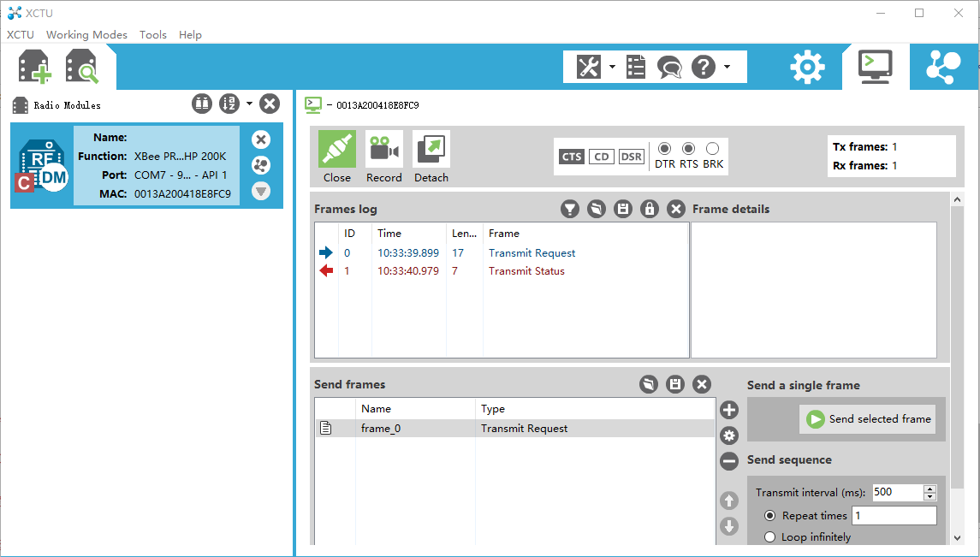Click the CD line indicator
Screen dimensions: 980x557
click(x=601, y=156)
